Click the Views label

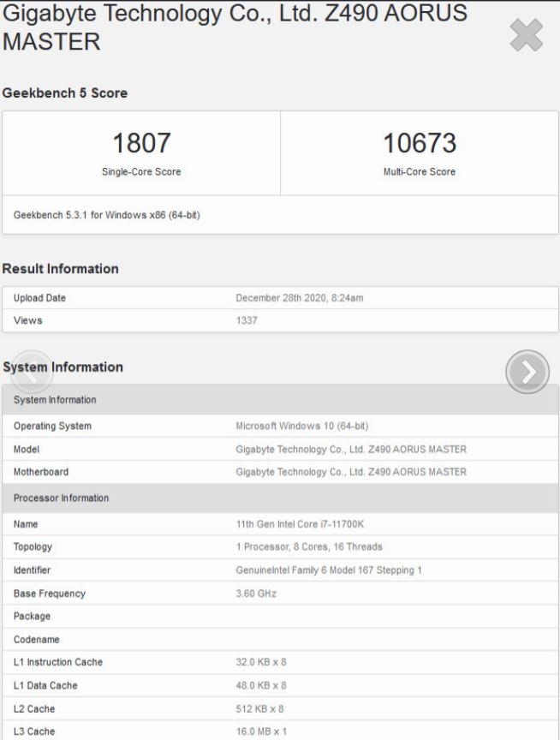pyautogui.click(x=28, y=320)
